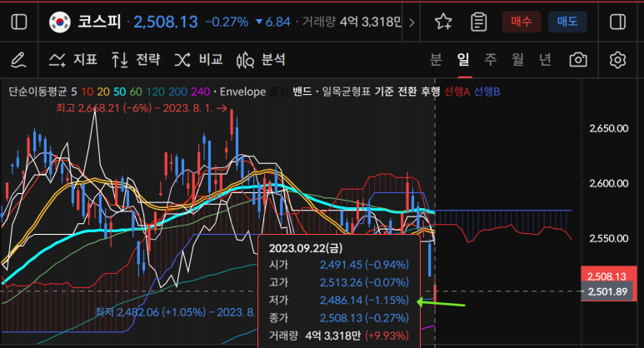Screen dimensions: 644x348
Task: Toggle the 50-period moving average
Action: point(119,92)
